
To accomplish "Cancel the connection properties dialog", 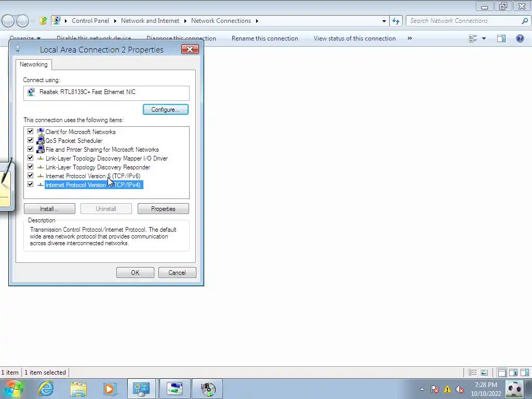I will pyautogui.click(x=177, y=272).
